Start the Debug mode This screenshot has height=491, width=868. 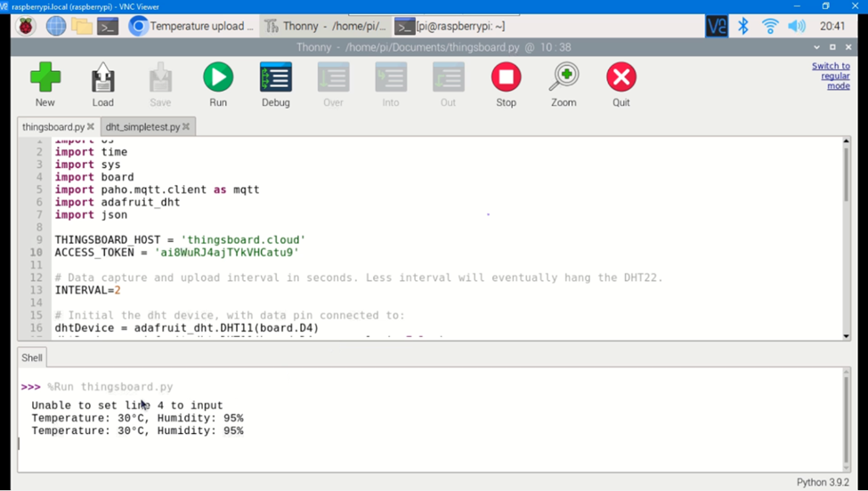pyautogui.click(x=276, y=84)
